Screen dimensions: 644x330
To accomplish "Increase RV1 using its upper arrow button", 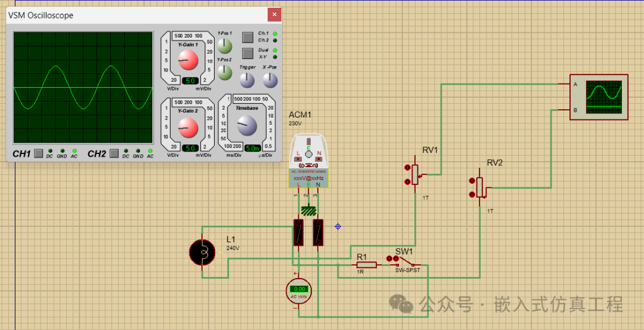I will [x=407, y=166].
